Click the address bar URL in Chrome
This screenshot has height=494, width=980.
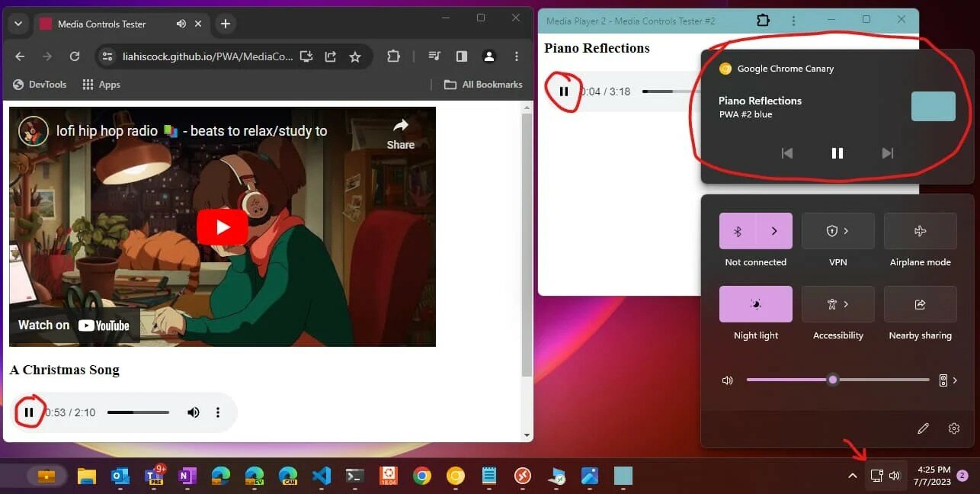pos(208,56)
